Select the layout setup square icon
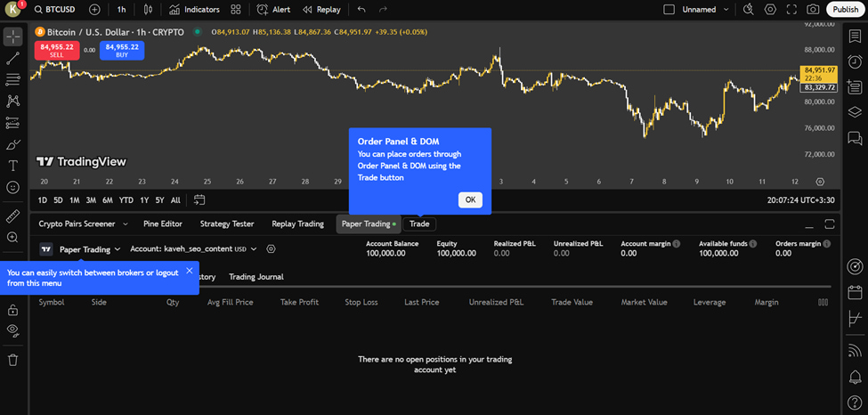 pos(669,10)
